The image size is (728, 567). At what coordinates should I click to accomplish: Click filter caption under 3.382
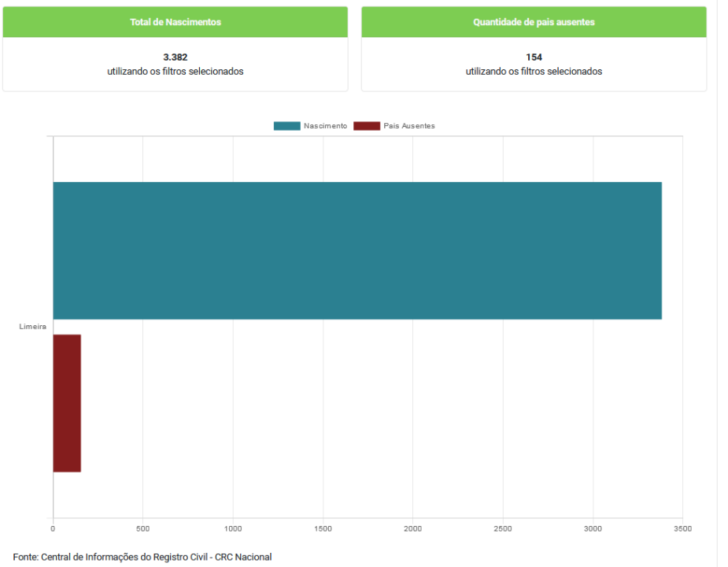pyautogui.click(x=176, y=71)
